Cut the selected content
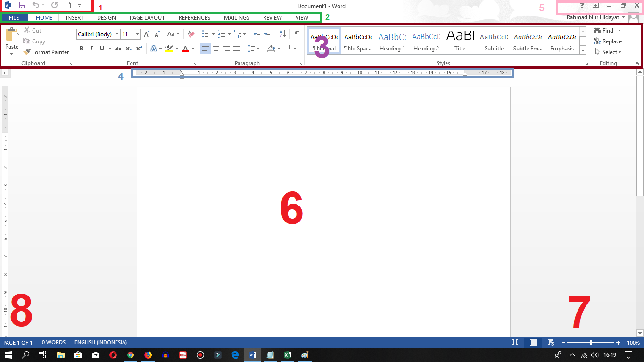This screenshot has width=644, height=362. coord(33,31)
